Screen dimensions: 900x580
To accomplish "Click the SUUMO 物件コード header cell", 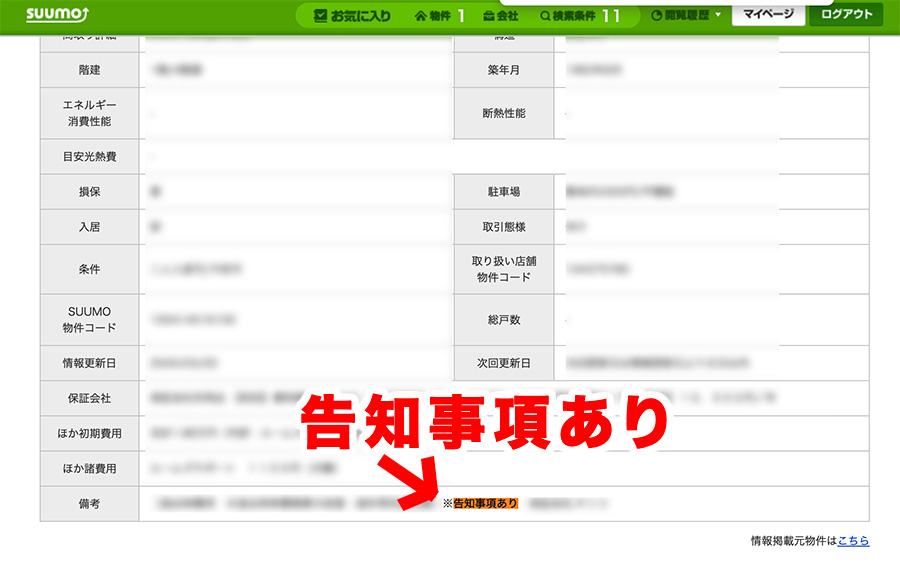I will tap(90, 319).
